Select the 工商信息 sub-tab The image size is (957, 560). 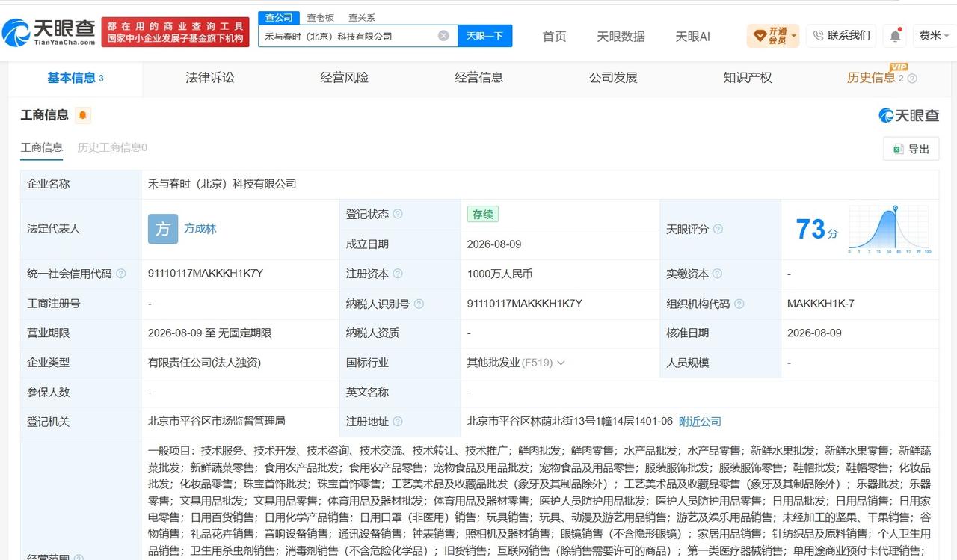42,147
